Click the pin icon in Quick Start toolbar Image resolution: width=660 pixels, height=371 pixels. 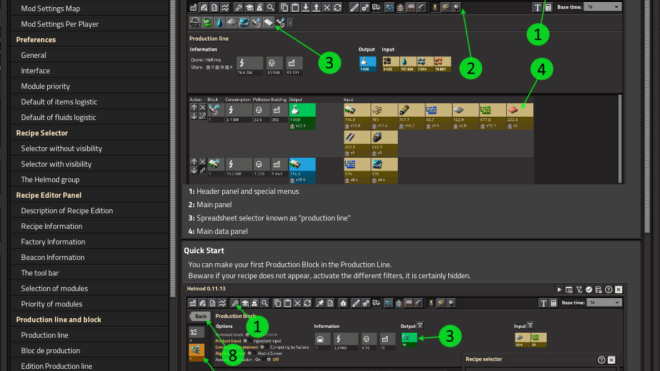(x=320, y=303)
